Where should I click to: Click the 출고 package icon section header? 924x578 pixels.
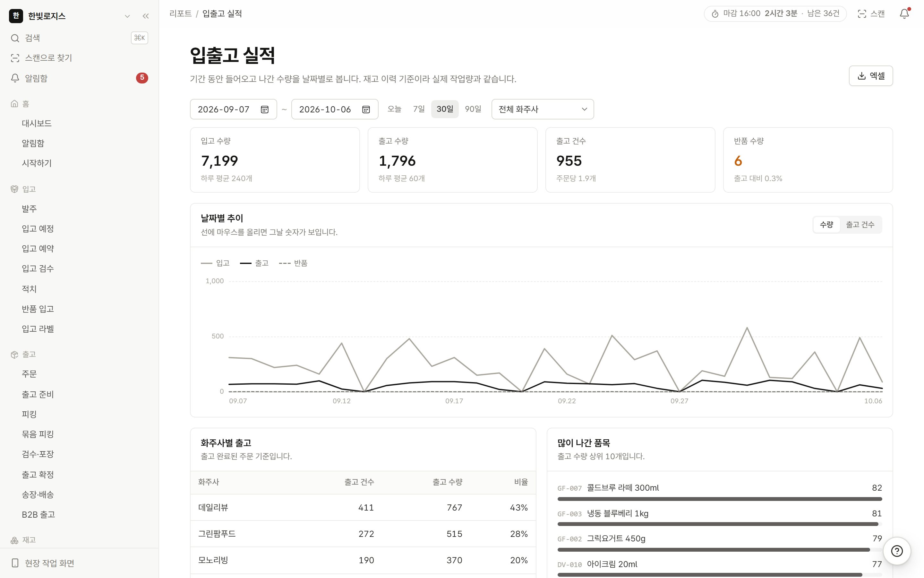(x=14, y=355)
